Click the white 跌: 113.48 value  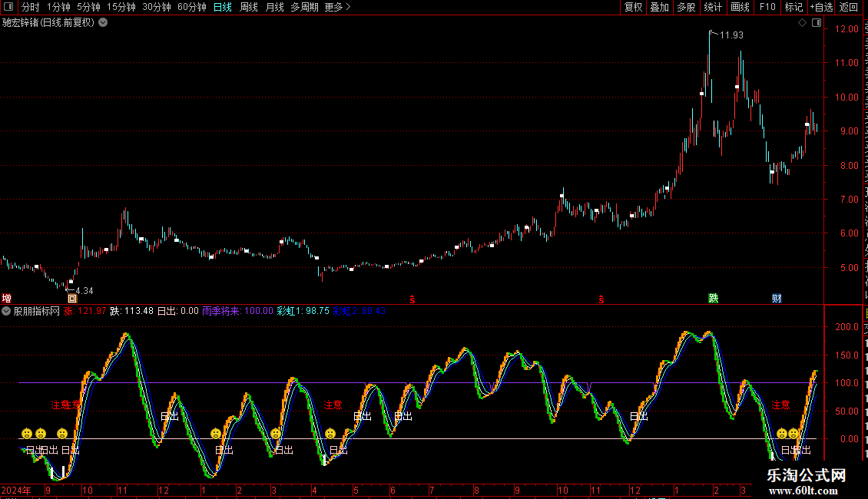coord(132,312)
